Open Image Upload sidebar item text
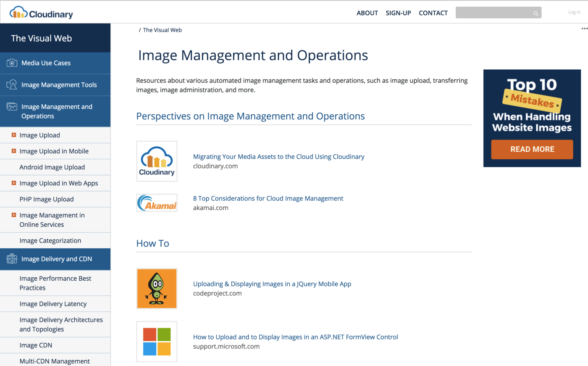 (x=39, y=135)
